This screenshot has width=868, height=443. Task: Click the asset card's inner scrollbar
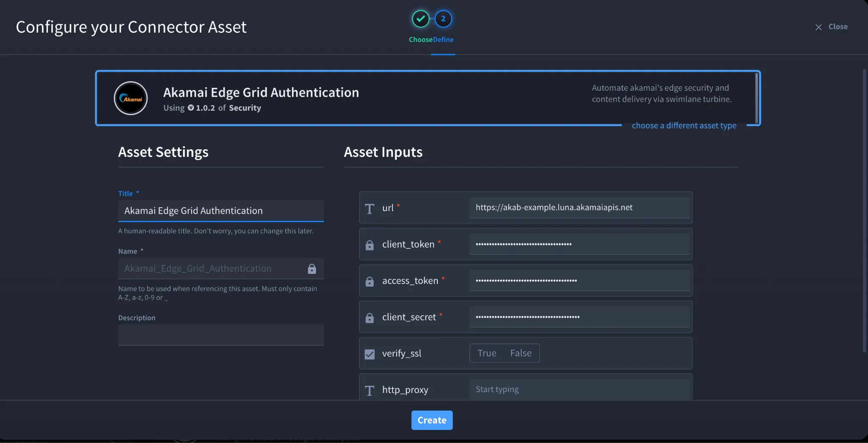(x=756, y=98)
